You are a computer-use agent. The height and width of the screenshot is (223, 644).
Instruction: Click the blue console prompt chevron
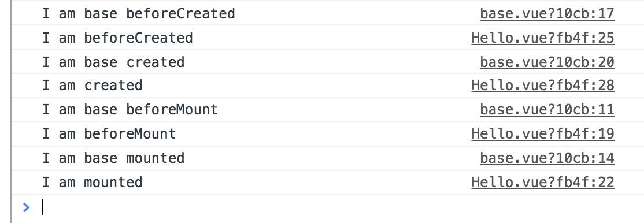click(x=26, y=207)
